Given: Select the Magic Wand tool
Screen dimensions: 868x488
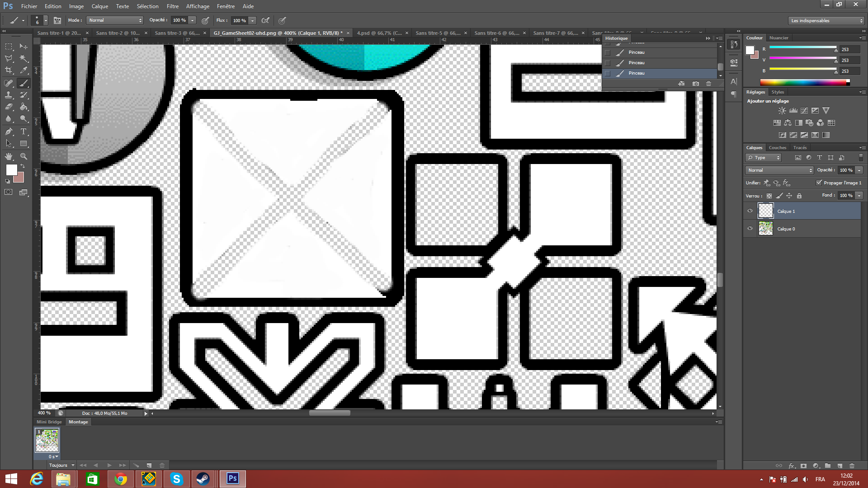Looking at the screenshot, I should tap(24, 59).
